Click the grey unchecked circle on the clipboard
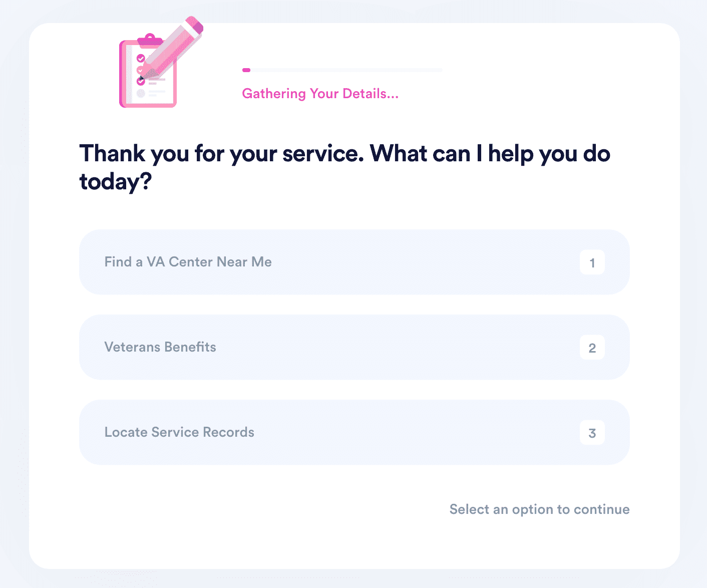 click(x=141, y=93)
